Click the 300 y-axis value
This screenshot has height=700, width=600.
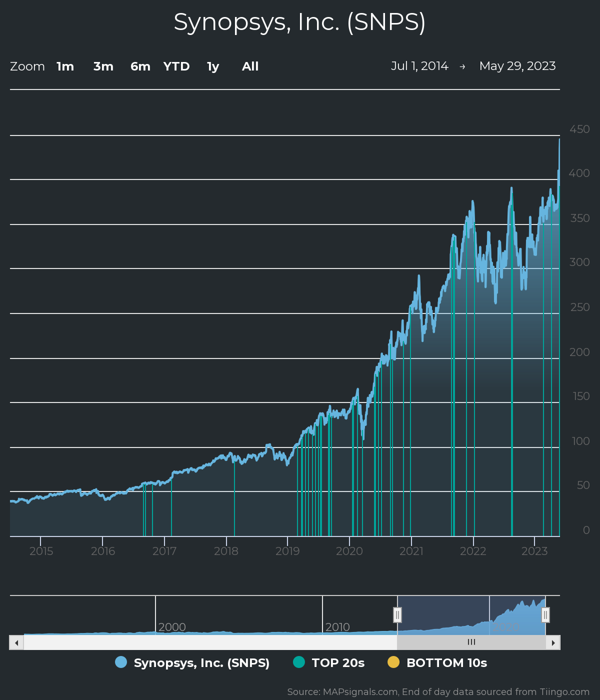click(579, 262)
